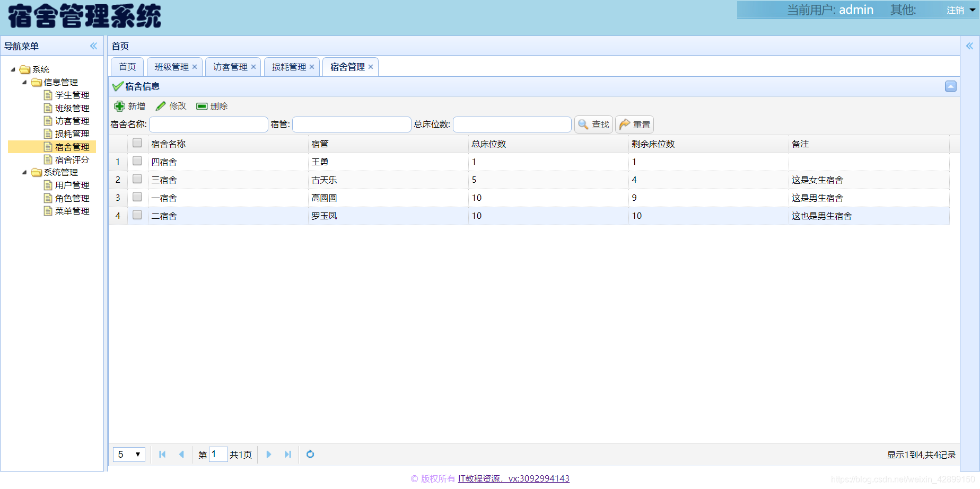
Task: Check the box for 四宿舍 row
Action: click(x=137, y=161)
